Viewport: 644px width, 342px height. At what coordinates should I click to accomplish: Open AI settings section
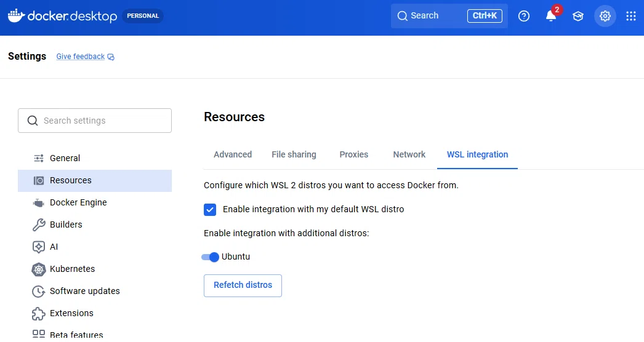click(95, 247)
